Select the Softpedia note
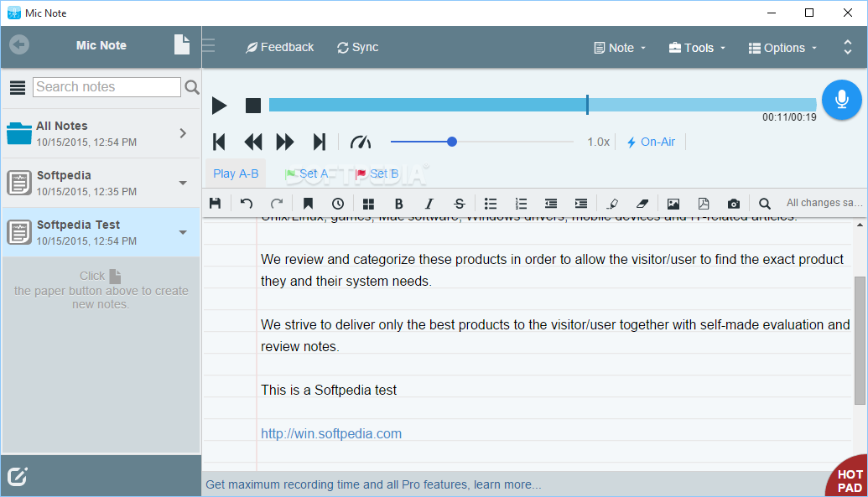Screen dimensions: 868x497 [x=101, y=184]
